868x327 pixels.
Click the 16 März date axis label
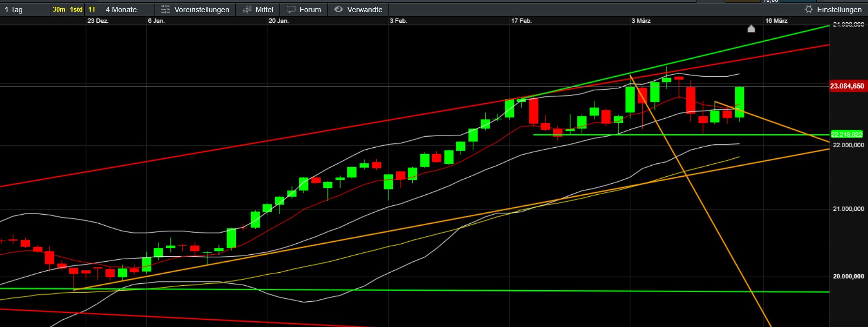(776, 21)
